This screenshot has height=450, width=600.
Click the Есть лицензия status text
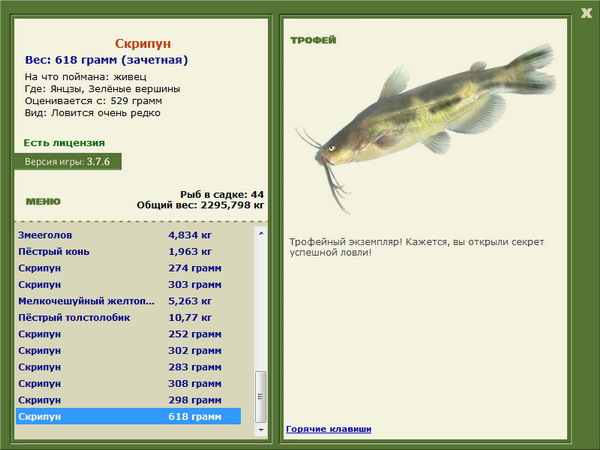[x=64, y=143]
